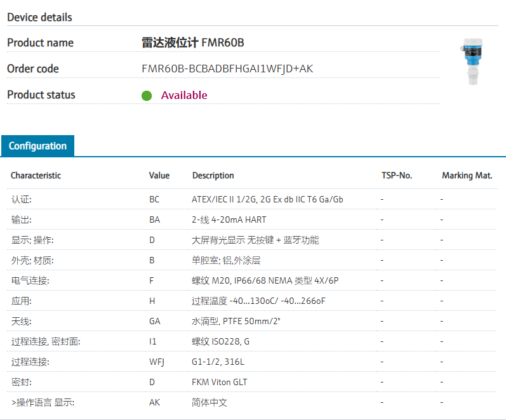Click the Available product status text
The height and width of the screenshot is (420, 506).
point(184,95)
